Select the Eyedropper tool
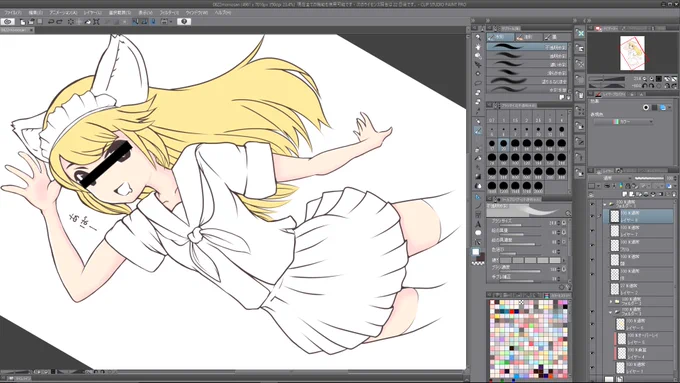Image resolution: width=680 pixels, height=383 pixels. [x=478, y=111]
